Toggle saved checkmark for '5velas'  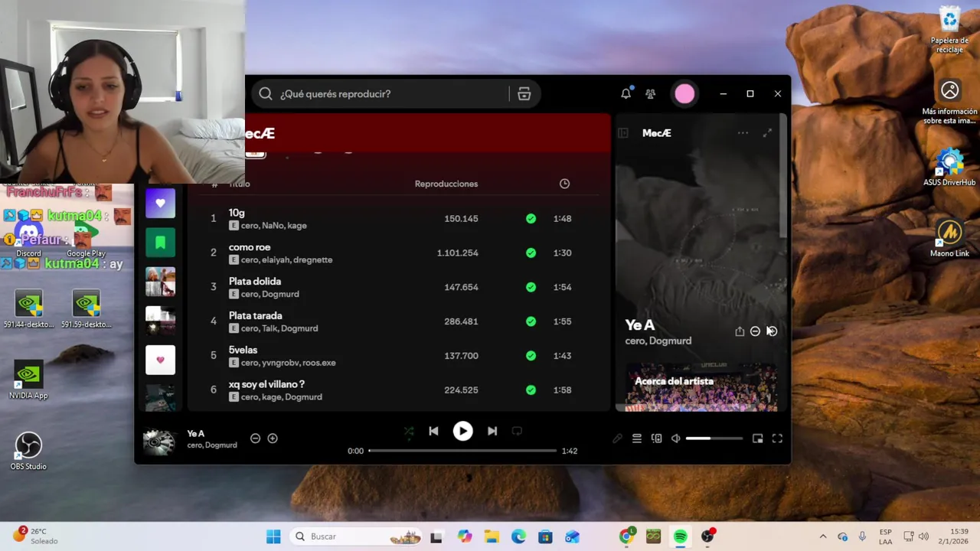point(531,356)
